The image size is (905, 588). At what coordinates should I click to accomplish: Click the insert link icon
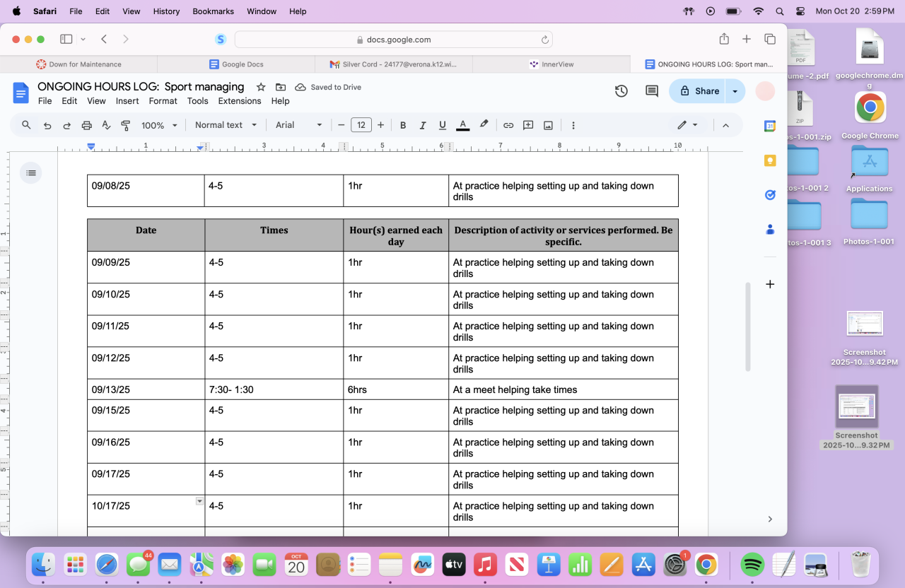point(508,125)
